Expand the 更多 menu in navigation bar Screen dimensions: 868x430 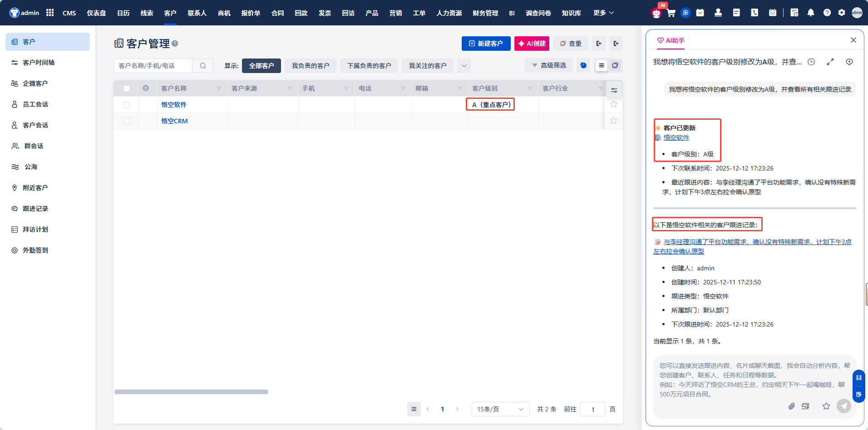pos(603,13)
